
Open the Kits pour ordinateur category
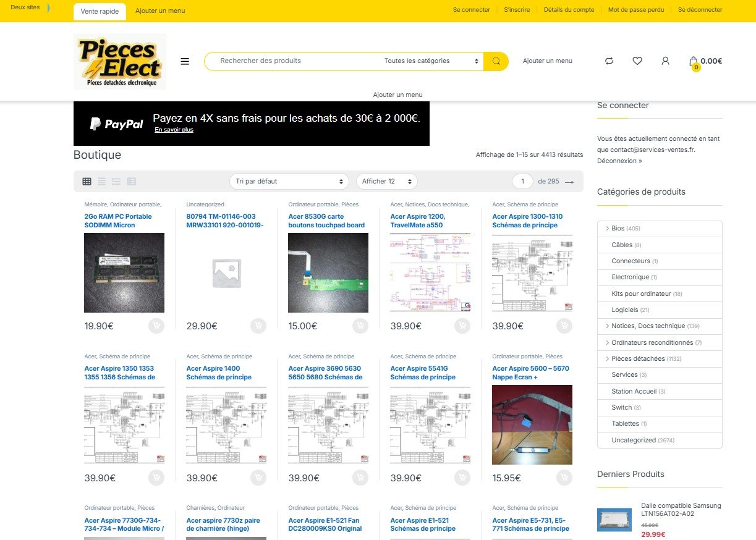pos(641,293)
